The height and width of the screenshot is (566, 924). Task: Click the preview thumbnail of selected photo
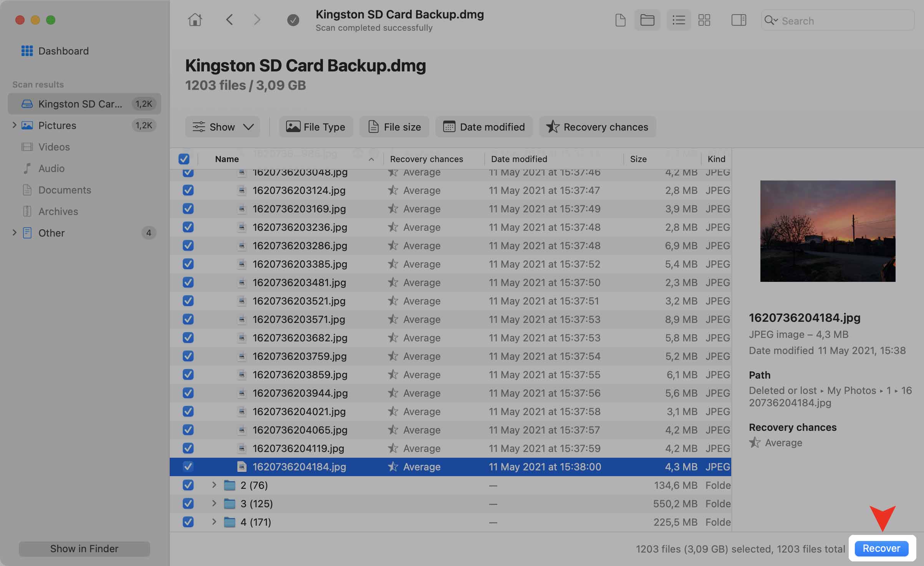pyautogui.click(x=827, y=230)
